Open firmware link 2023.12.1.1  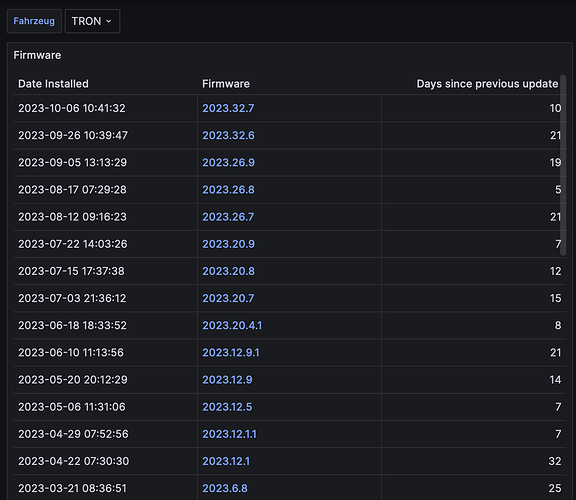[229, 434]
